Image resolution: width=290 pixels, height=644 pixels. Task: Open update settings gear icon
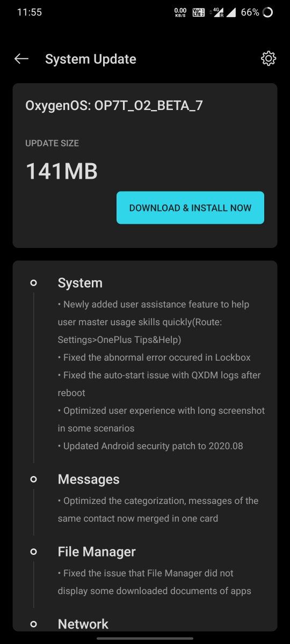click(x=268, y=58)
